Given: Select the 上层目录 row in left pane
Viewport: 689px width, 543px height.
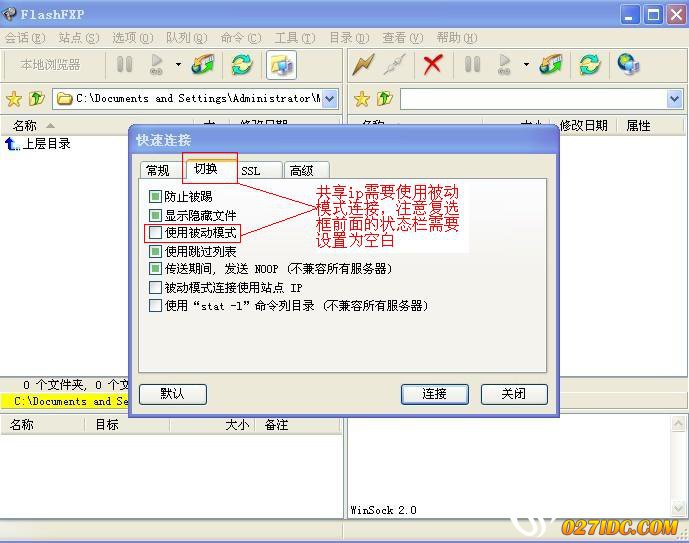Looking at the screenshot, I should [38, 144].
